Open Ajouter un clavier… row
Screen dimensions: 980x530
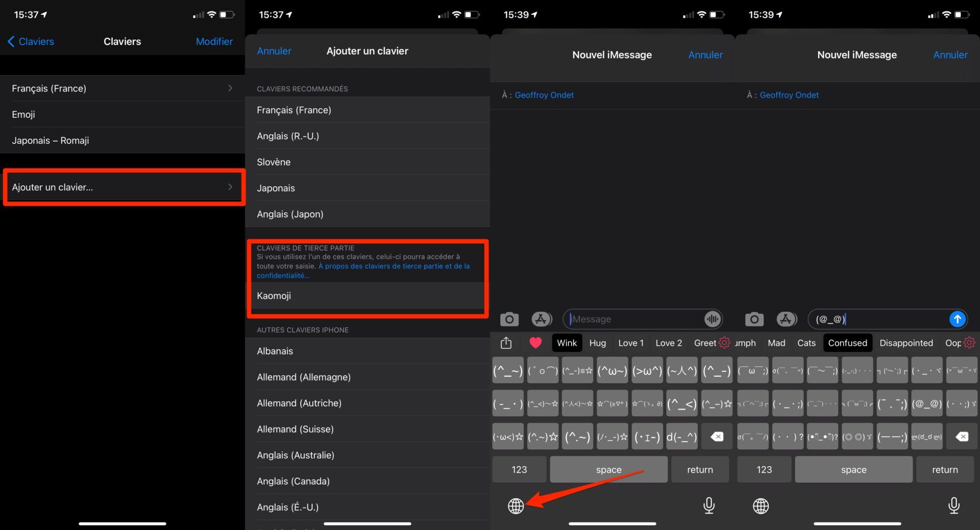pos(122,187)
